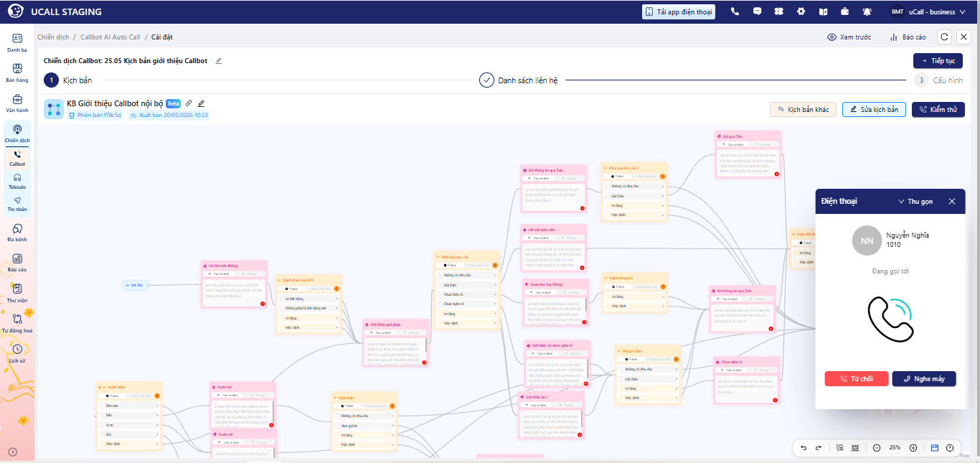
Task: Open Báo cáo in the left sidebar
Action: 17,263
